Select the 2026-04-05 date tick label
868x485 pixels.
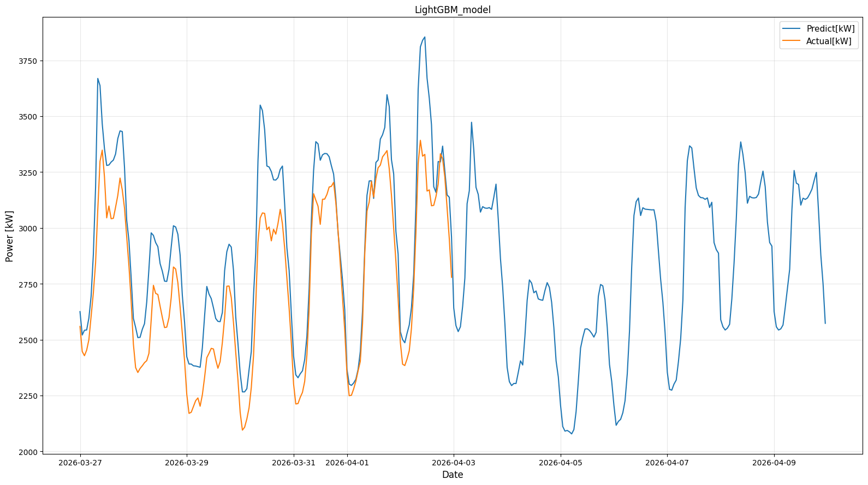click(561, 462)
